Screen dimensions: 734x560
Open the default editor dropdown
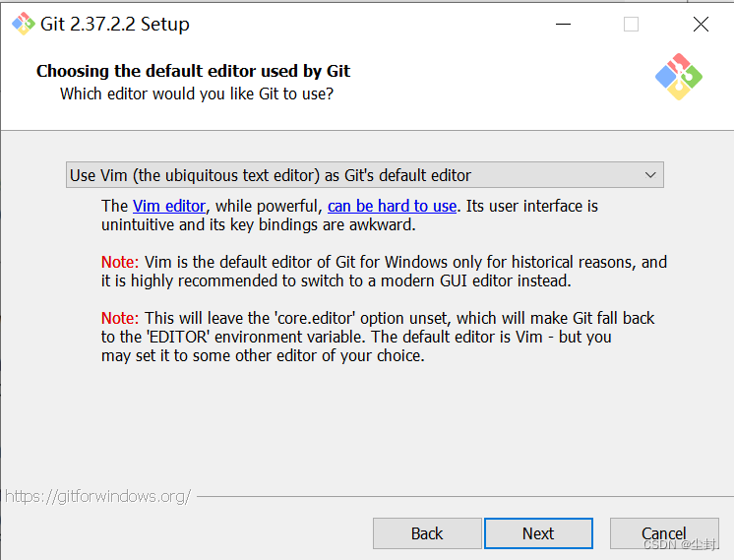coord(365,175)
